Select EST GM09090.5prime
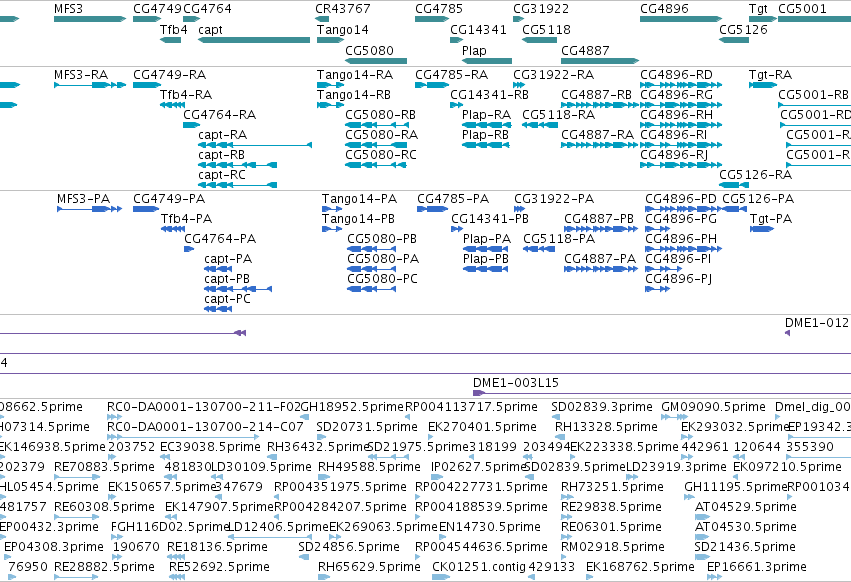This screenshot has height=582, width=851. pos(675,417)
